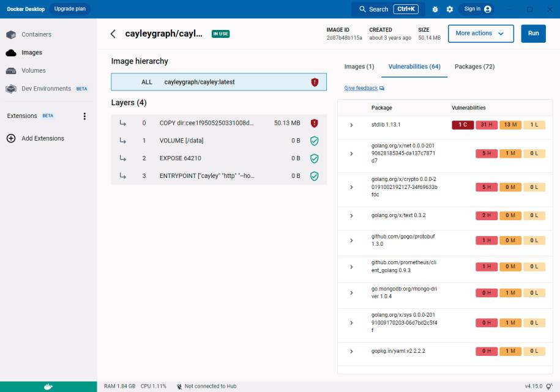Open Dev Environments cube icon

[11, 89]
